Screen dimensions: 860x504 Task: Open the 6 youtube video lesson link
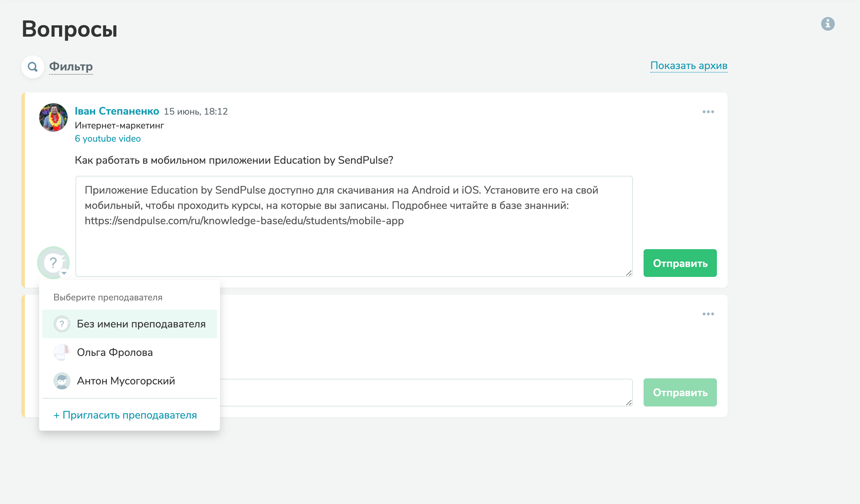pyautogui.click(x=107, y=138)
